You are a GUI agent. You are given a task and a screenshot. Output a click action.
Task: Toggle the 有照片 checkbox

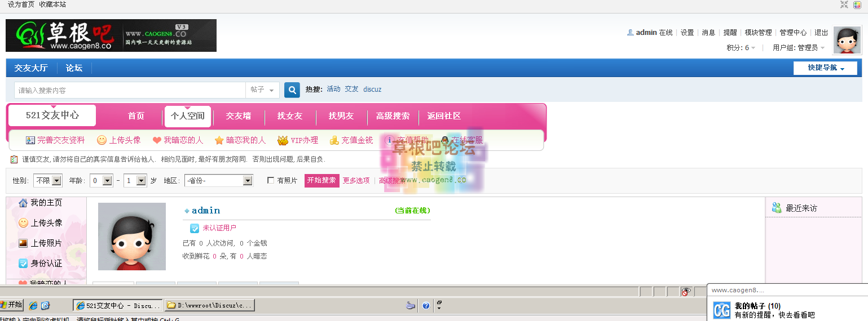point(271,181)
